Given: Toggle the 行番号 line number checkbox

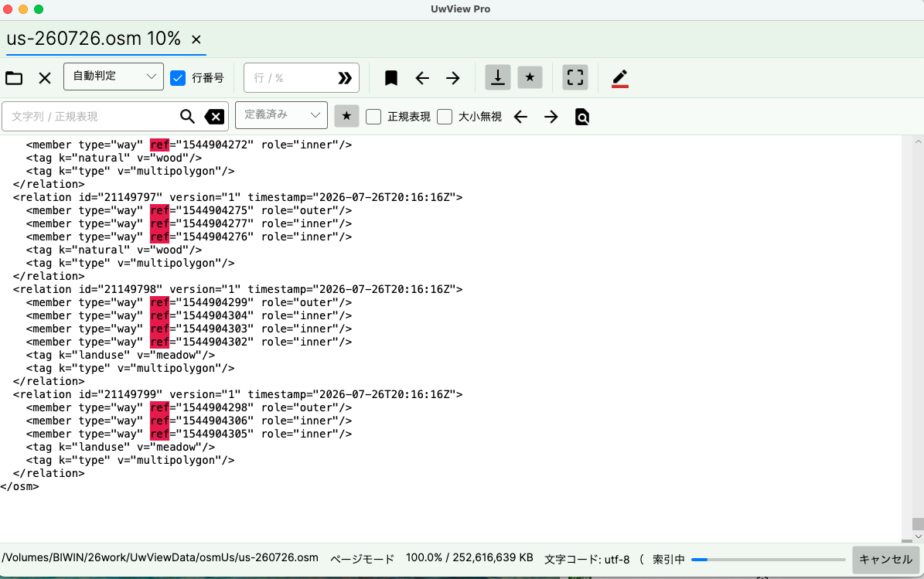Looking at the screenshot, I should click(x=178, y=78).
